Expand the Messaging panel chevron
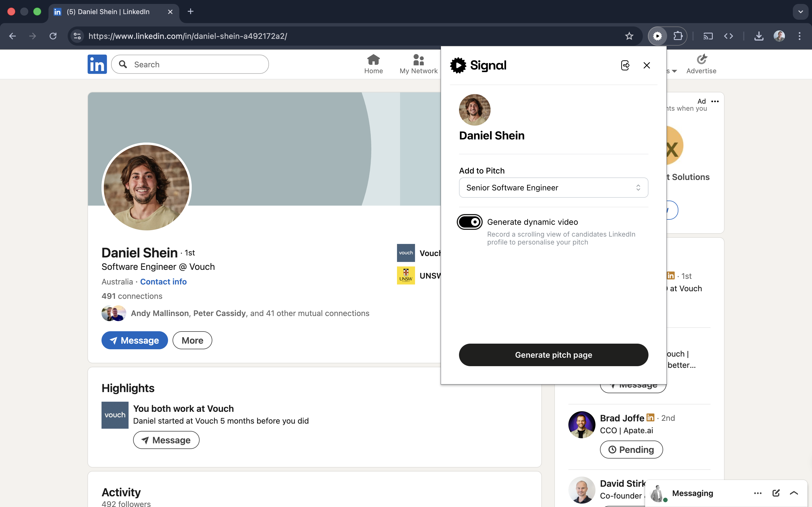Viewport: 812px width, 507px height. [794, 493]
